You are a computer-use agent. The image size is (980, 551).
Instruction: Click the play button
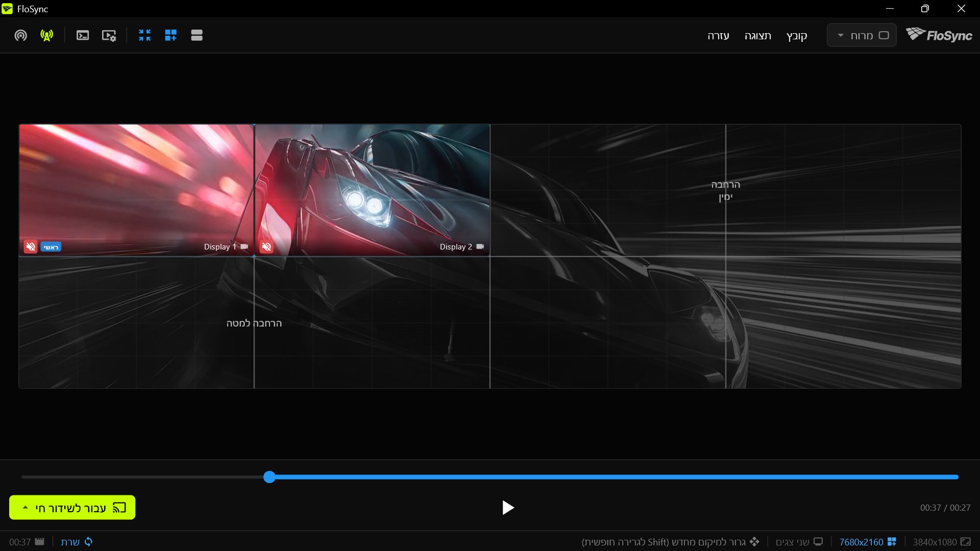pos(507,508)
